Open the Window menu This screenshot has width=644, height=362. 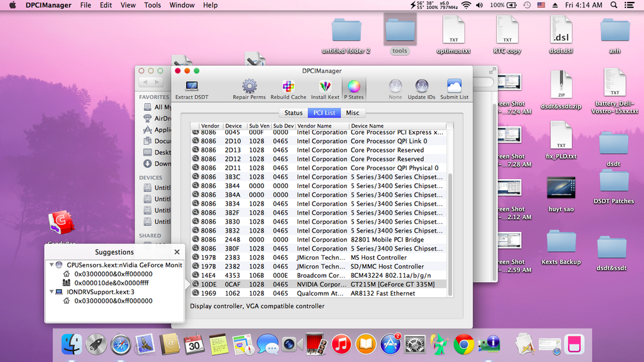182,5
